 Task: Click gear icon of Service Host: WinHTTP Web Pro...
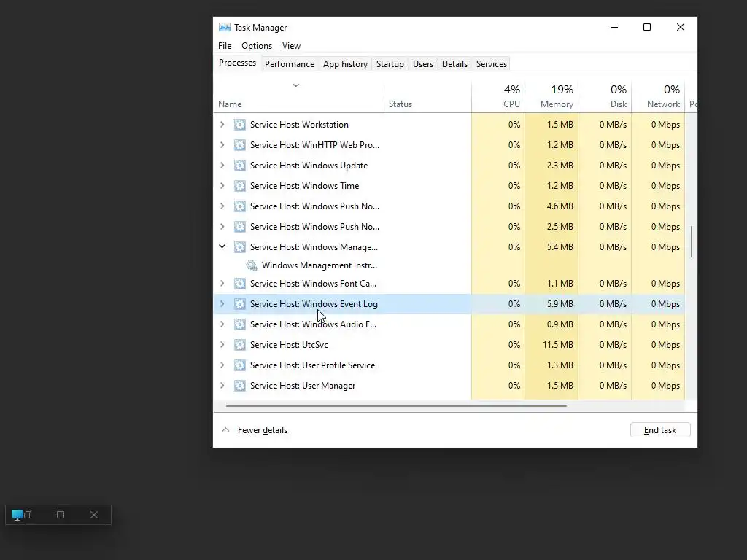239,145
